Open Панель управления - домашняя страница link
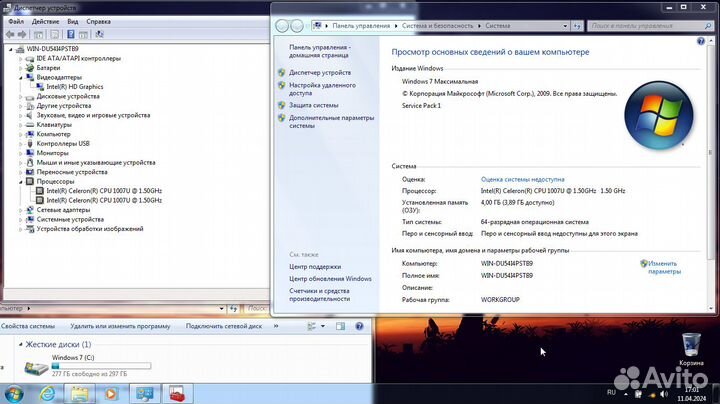The width and height of the screenshot is (720, 404). tap(320, 51)
